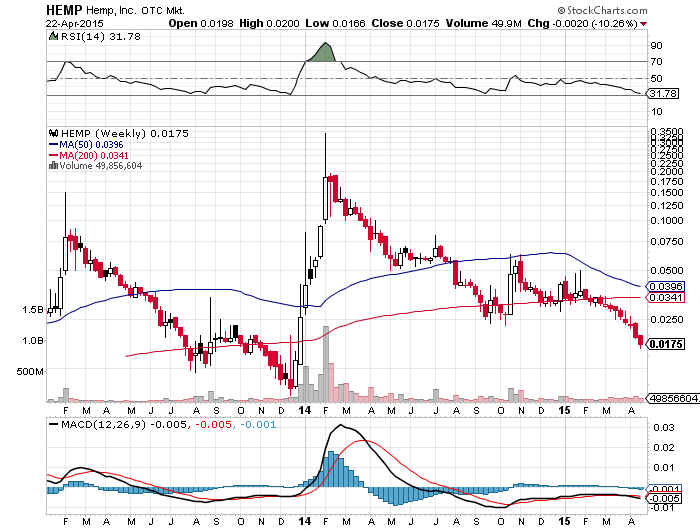
Task: Click the 0.0396 MA(50) price tag
Action: pos(665,286)
